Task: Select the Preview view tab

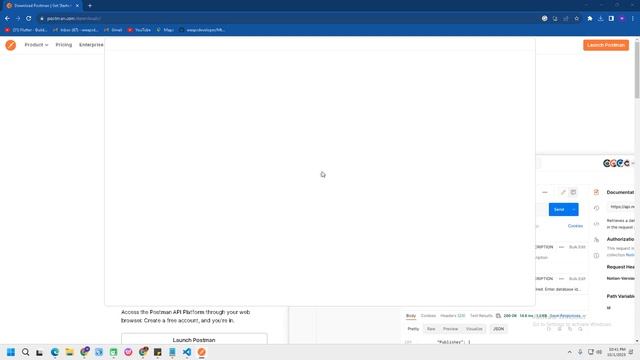Action: point(450,329)
